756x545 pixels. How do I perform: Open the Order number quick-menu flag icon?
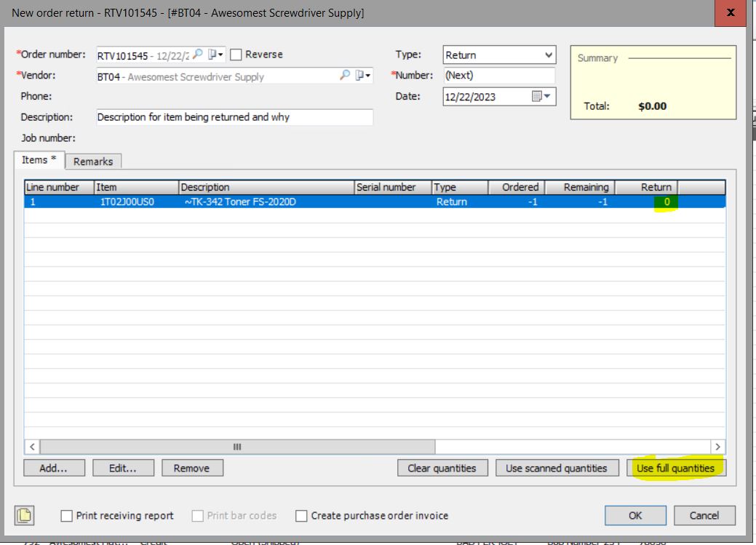pos(215,55)
